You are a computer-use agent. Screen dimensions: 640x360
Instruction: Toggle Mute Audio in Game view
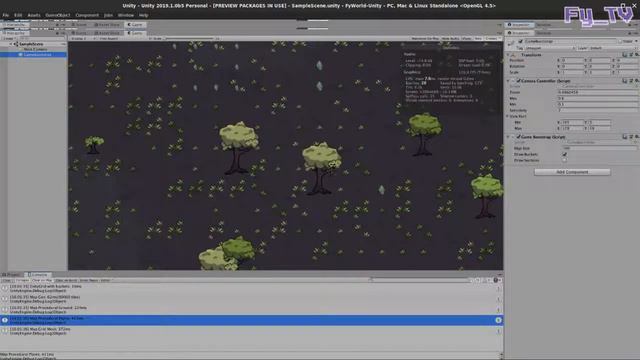[450, 38]
